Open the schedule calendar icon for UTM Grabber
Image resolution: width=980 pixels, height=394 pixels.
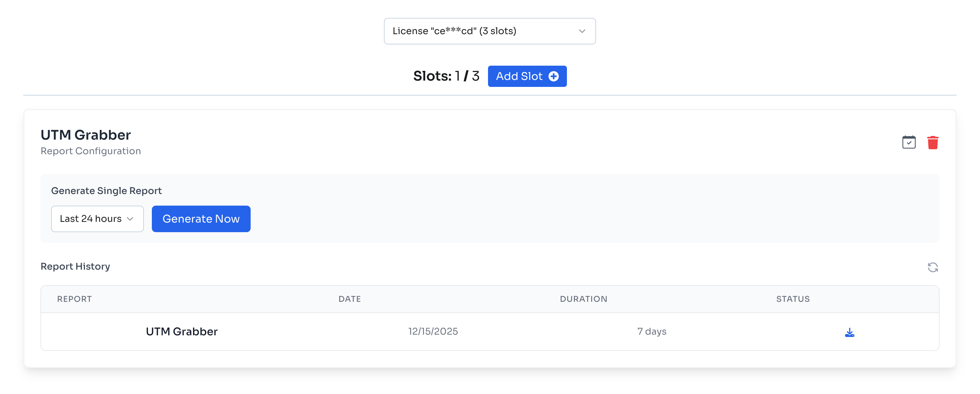click(x=908, y=142)
